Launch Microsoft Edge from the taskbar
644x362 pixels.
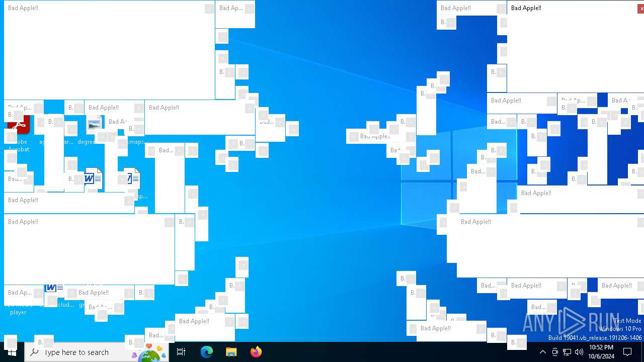coord(207,352)
